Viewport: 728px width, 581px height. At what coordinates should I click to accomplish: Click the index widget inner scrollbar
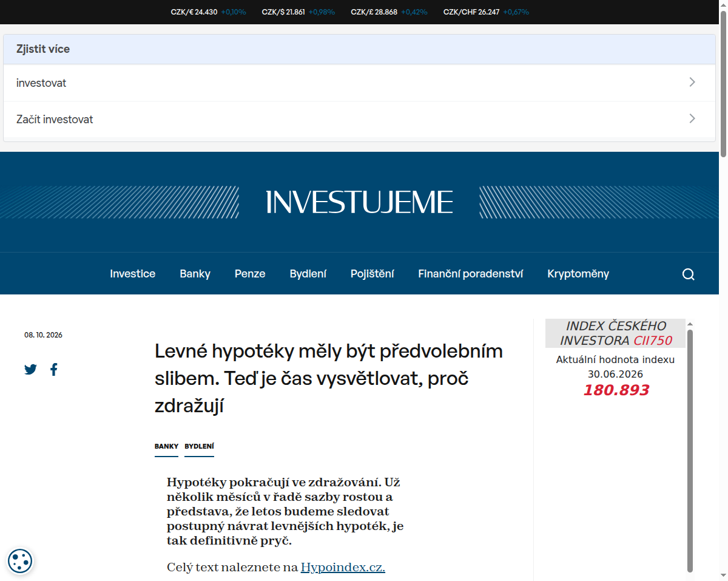tap(690, 450)
